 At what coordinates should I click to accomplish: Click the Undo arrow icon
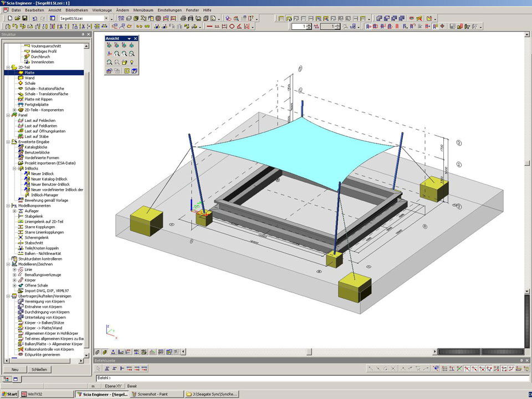click(x=35, y=18)
